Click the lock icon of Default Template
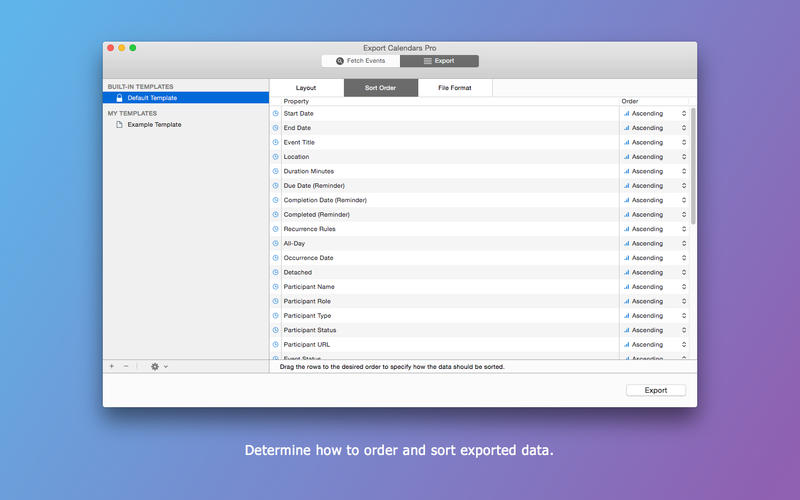This screenshot has height=500, width=800. 119,97
